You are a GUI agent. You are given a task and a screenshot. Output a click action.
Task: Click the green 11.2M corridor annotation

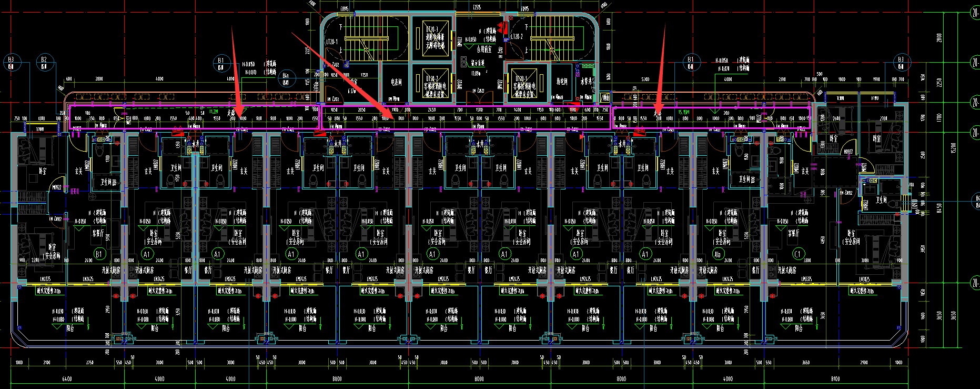(x=214, y=112)
